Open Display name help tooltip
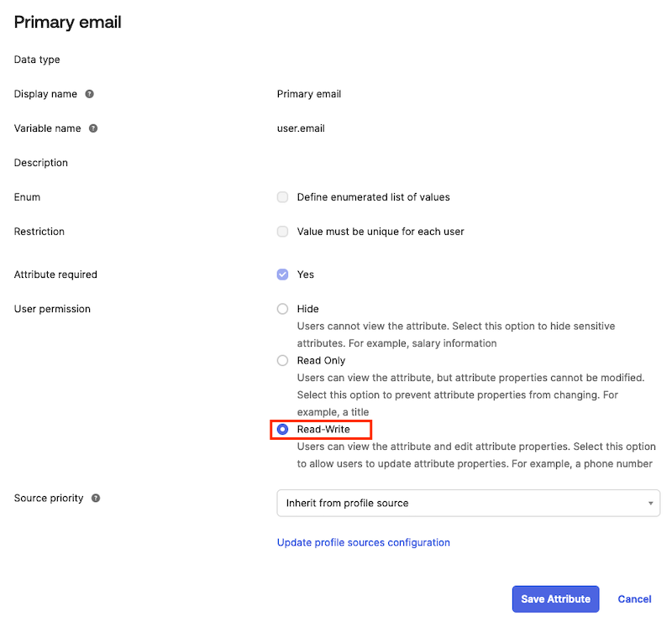The height and width of the screenshot is (622, 672). point(90,94)
